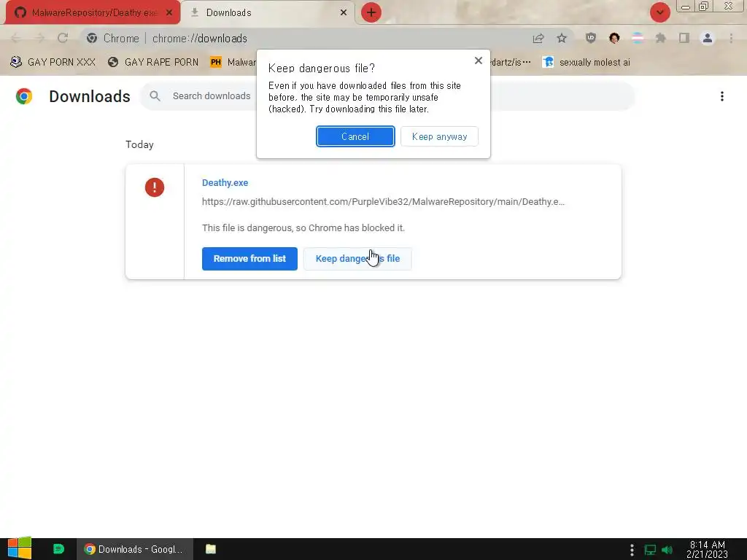Viewport: 747px width, 560px height.
Task: Close the Downloads browser tab
Action: [x=344, y=12]
